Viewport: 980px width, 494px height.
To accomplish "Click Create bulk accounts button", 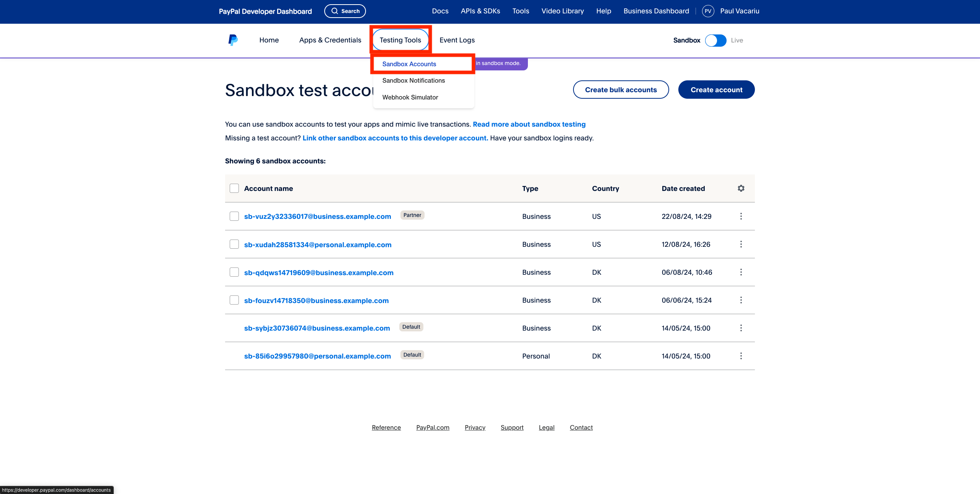I will click(621, 90).
